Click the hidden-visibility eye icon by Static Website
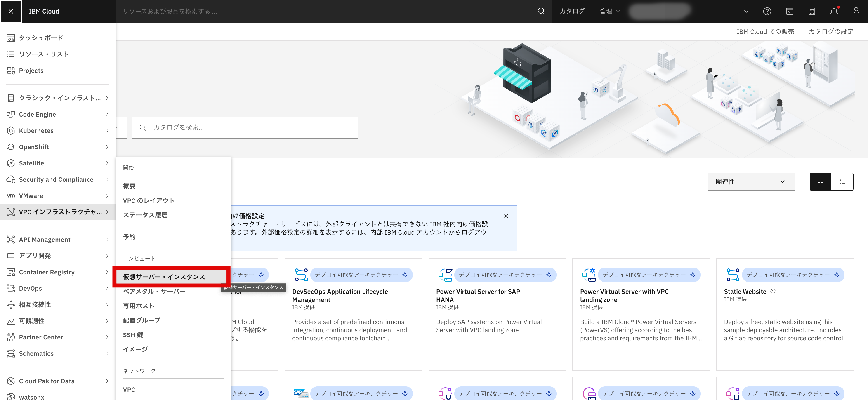 click(x=773, y=291)
